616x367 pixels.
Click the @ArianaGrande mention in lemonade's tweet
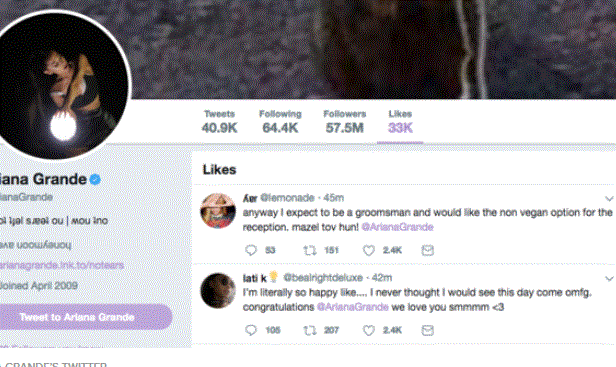tap(397, 227)
